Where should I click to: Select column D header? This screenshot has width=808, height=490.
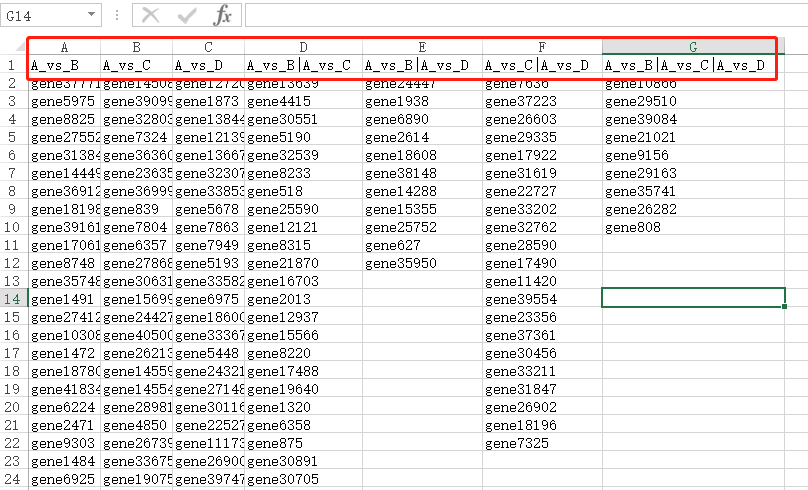pyautogui.click(x=303, y=47)
